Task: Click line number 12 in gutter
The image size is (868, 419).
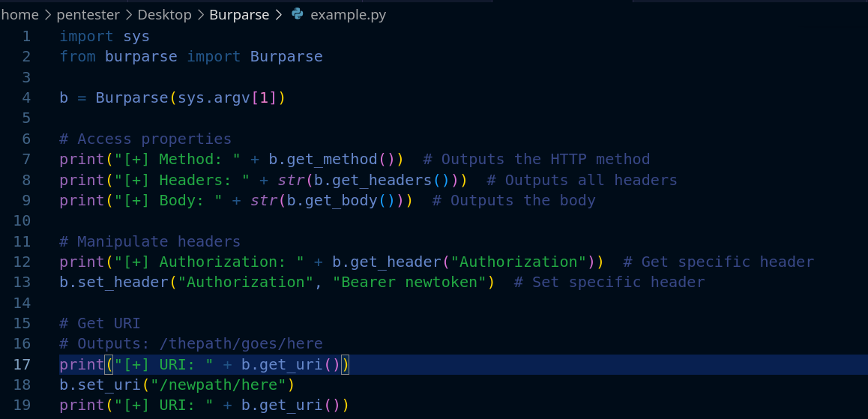Action: point(22,262)
